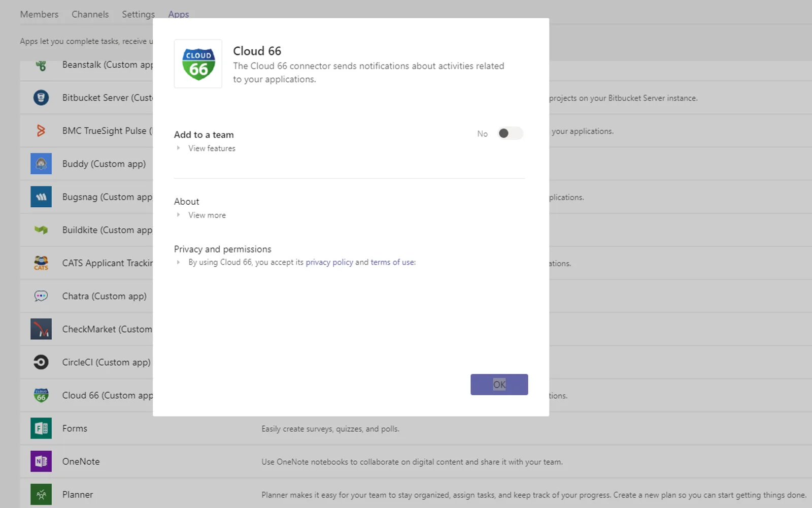Open the Channels tab
This screenshot has width=812, height=508.
90,14
